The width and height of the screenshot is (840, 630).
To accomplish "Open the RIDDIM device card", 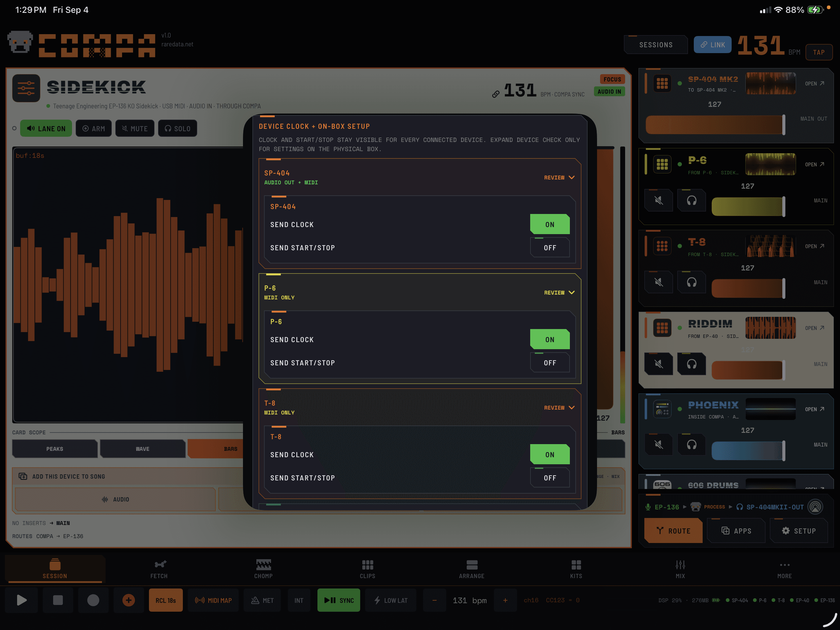I will coord(814,328).
